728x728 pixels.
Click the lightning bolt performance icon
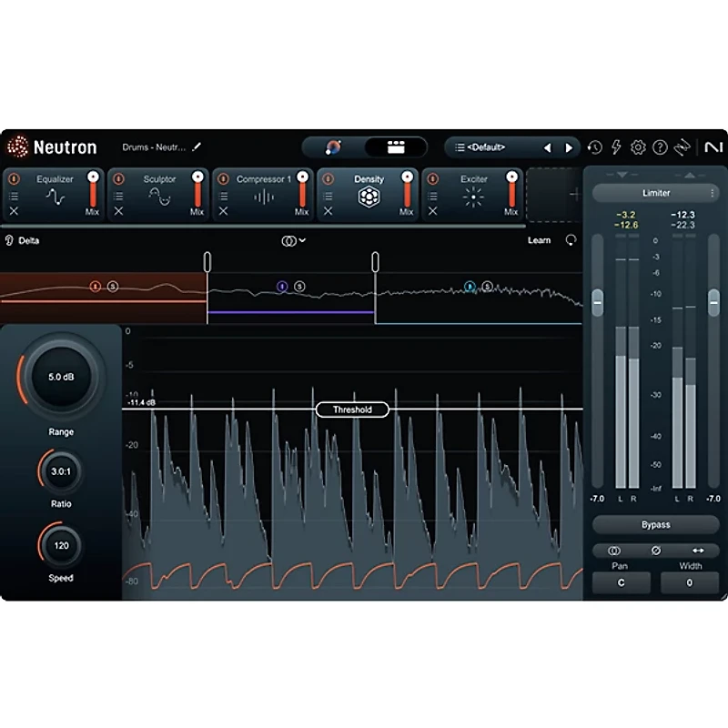tap(616, 147)
